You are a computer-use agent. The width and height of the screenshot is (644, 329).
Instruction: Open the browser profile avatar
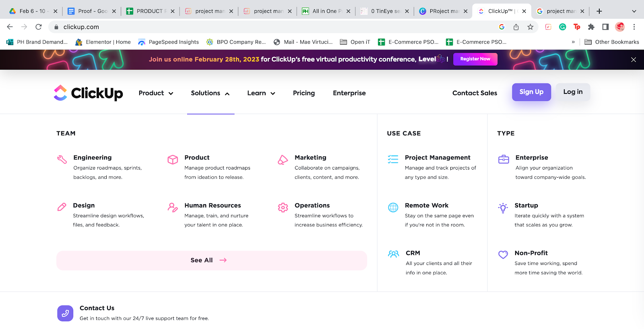(x=620, y=27)
